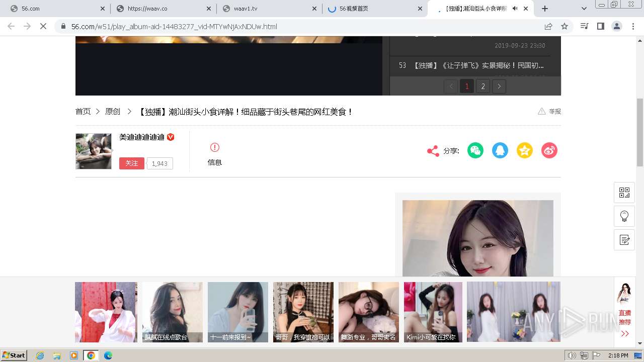Click taskbar volume icon
The width and height of the screenshot is (644, 362).
tap(572, 355)
